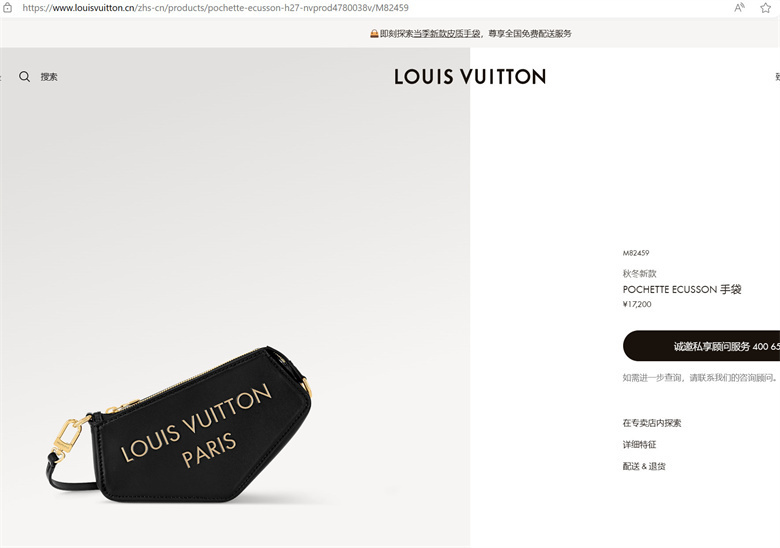Click the 秋冬新款 label
780x548 pixels.
pyautogui.click(x=639, y=274)
